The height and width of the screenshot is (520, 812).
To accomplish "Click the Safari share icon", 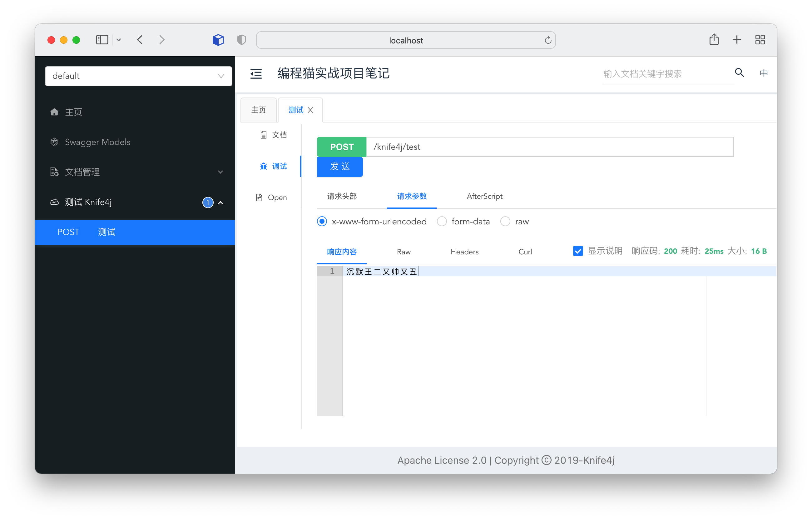I will pos(714,40).
